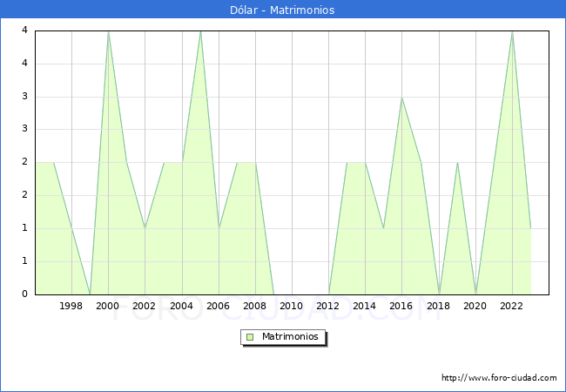The image size is (566, 392).
Task: Select the 2008 x-axis year label
Action: click(255, 306)
